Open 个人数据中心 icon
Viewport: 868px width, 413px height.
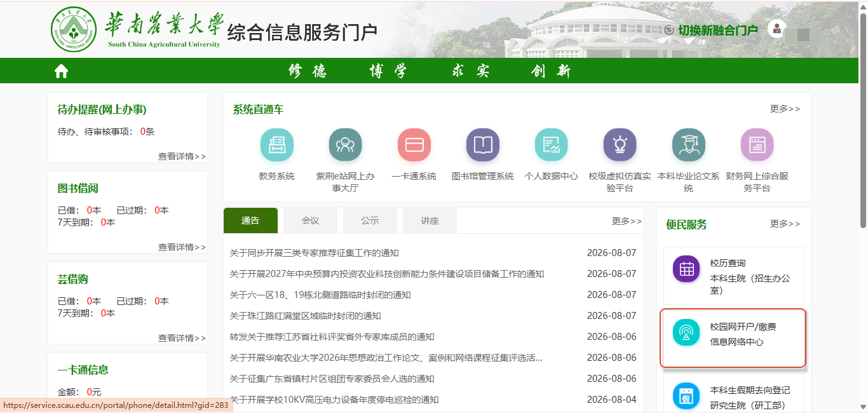(552, 145)
